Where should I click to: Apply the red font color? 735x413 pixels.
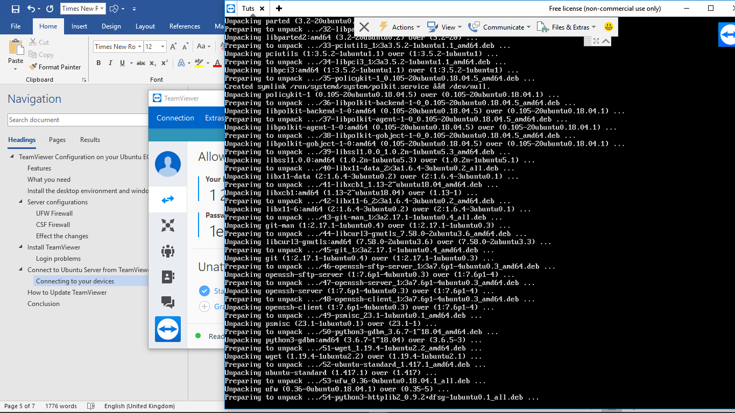(x=217, y=63)
